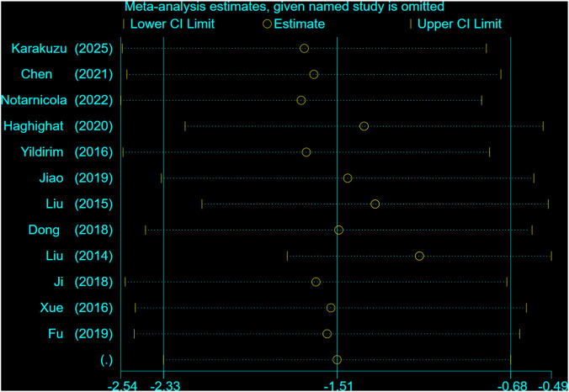
Task: Click the estimate circle in Jiao (2019) row
Action: pyautogui.click(x=348, y=178)
